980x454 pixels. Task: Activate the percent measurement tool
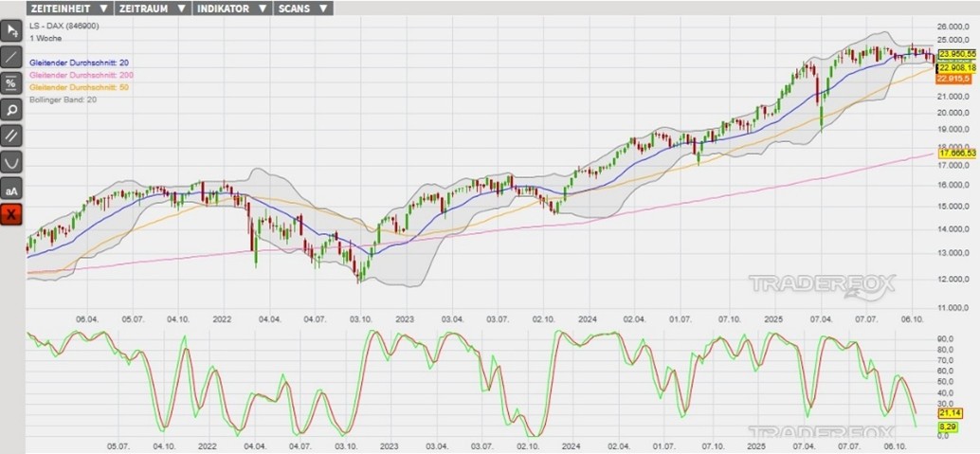pyautogui.click(x=12, y=83)
